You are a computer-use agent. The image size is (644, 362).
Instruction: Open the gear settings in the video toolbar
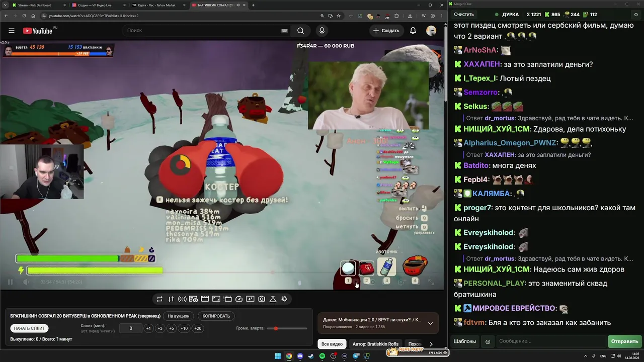[x=284, y=299]
